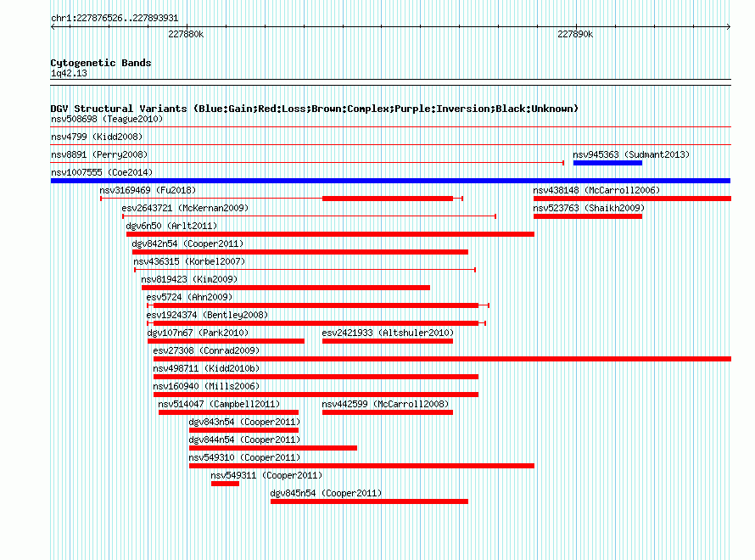Image resolution: width=755 pixels, height=560 pixels.
Task: Select the esv27308 (Conrad2009) red bar
Action: click(x=442, y=359)
